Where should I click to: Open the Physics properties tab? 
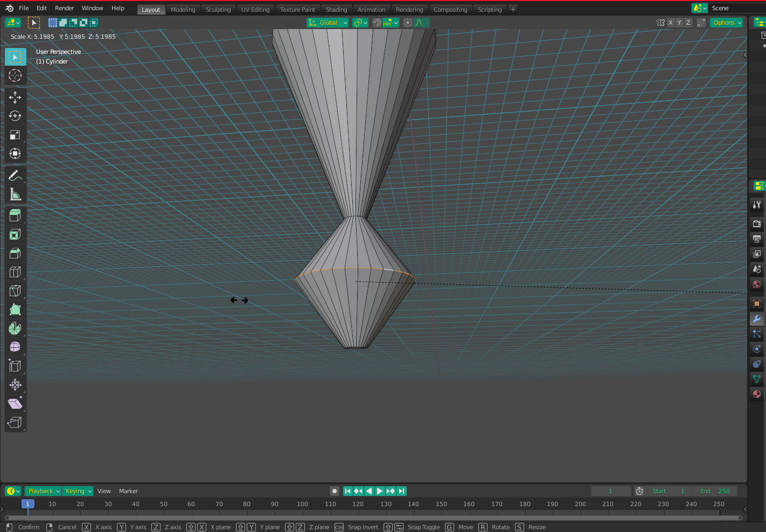[x=757, y=349]
